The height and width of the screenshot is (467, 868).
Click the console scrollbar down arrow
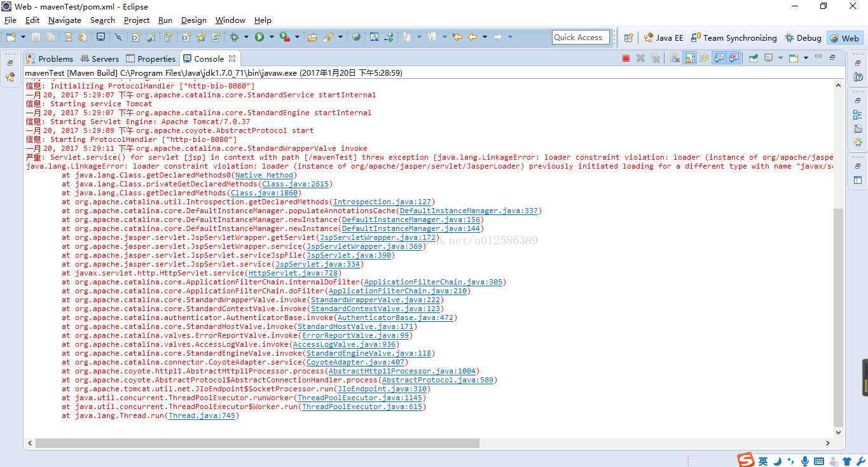pos(838,432)
